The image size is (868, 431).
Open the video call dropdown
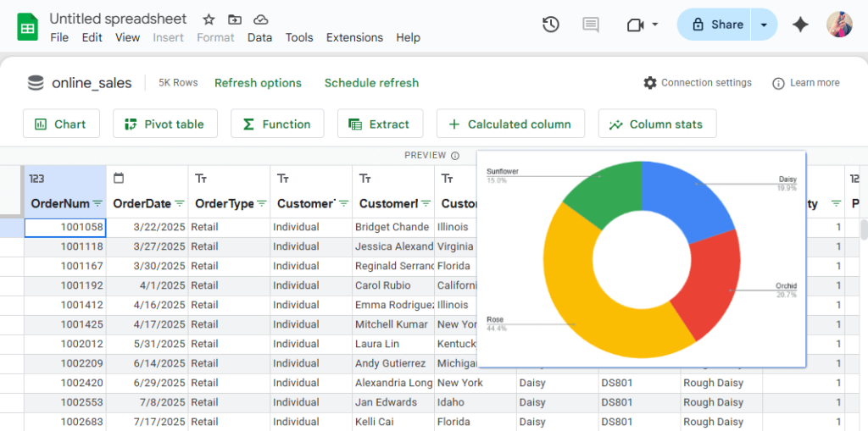pos(655,25)
